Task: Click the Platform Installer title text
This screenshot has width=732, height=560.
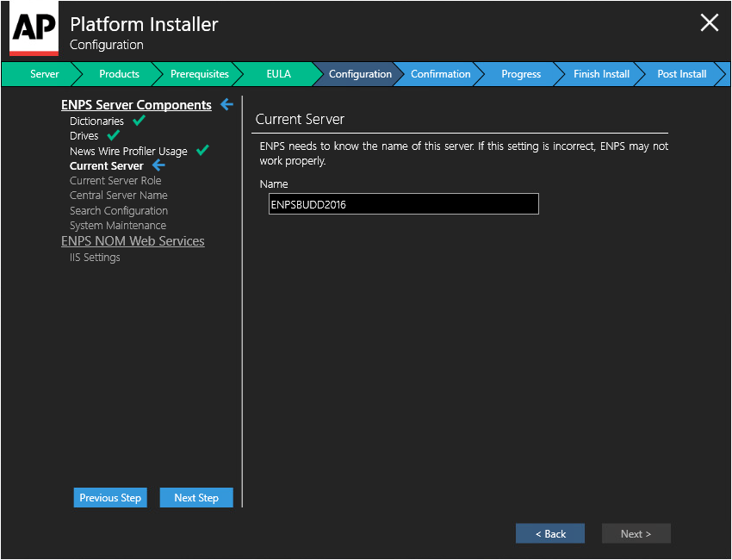Action: click(x=144, y=24)
